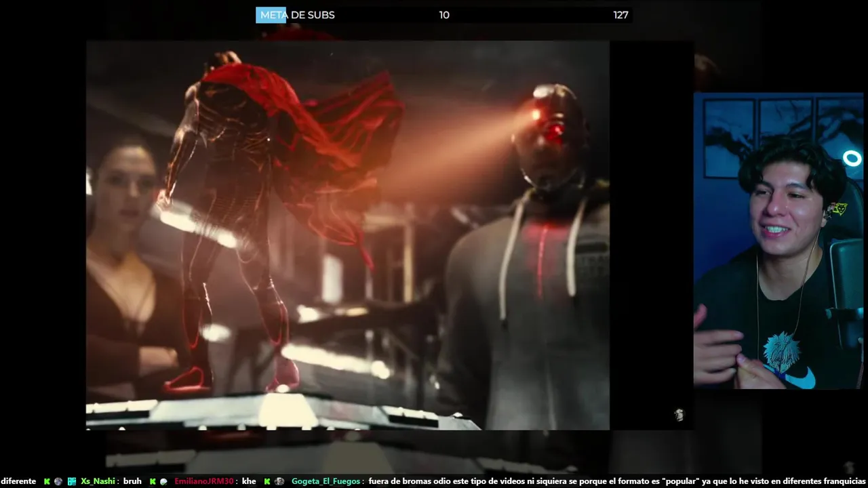Click the green Kick badge before Gogeta_El_Fuegos
Viewport: 868px width, 488px height.
click(267, 481)
